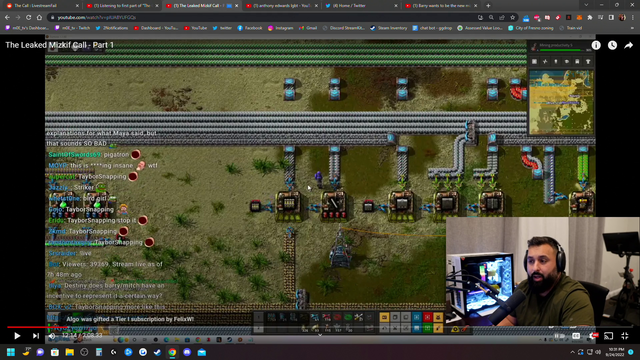Expand more bookmarks overflow arrow
The width and height of the screenshot is (640, 360).
pyautogui.click(x=632, y=28)
